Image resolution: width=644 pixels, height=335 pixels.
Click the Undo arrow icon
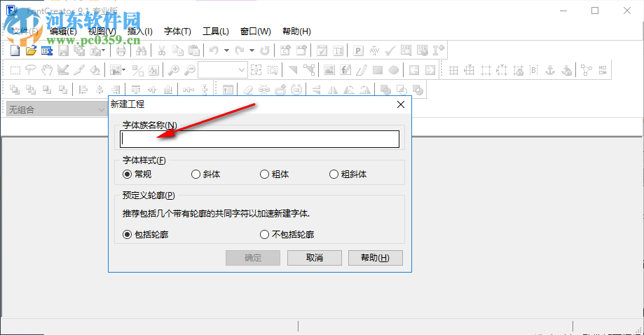click(214, 50)
